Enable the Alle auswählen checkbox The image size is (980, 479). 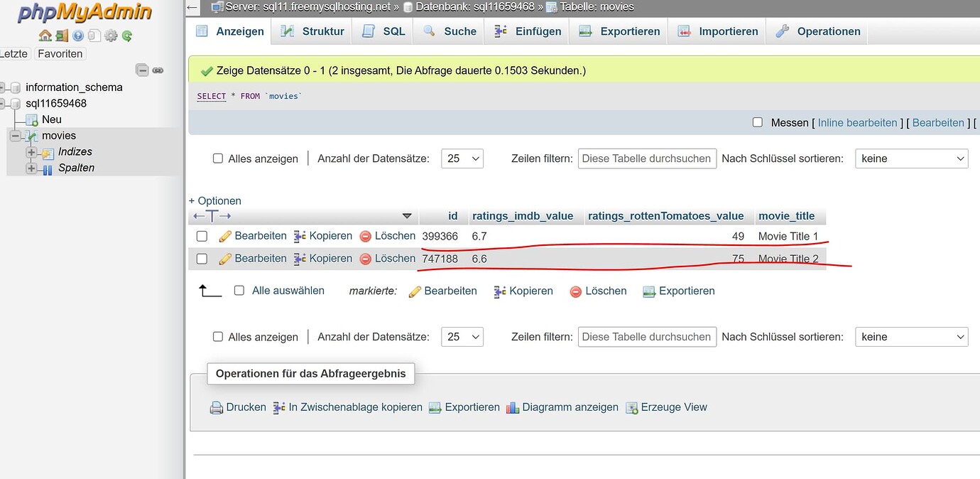[x=240, y=291]
